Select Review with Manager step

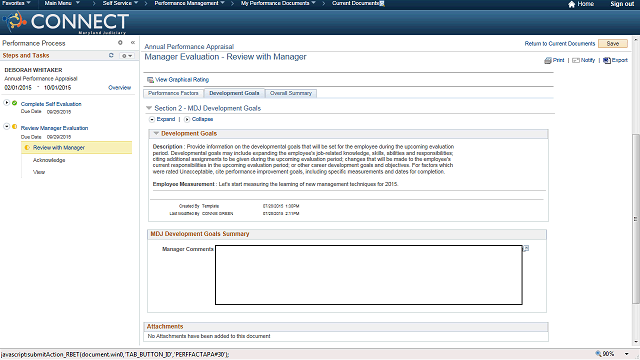coord(59,147)
